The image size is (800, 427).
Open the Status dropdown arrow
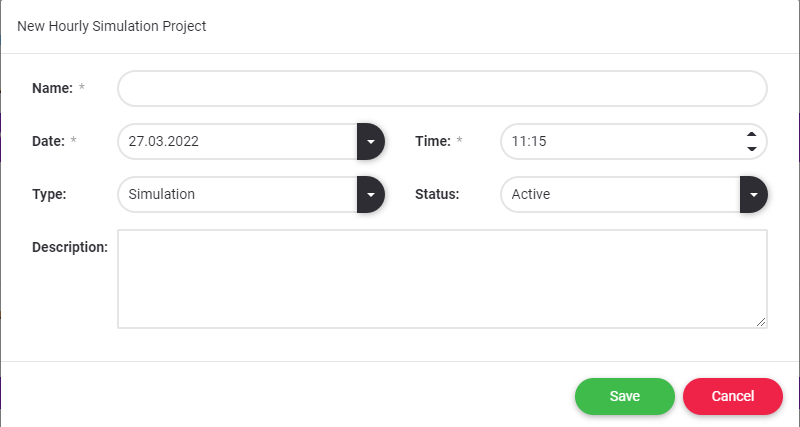tap(753, 194)
